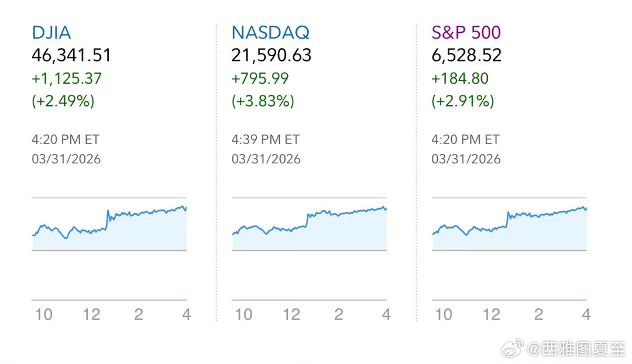Click the DJIA 4:20 PM ET timestamp
Screen dimensions: 632x364
66,139
